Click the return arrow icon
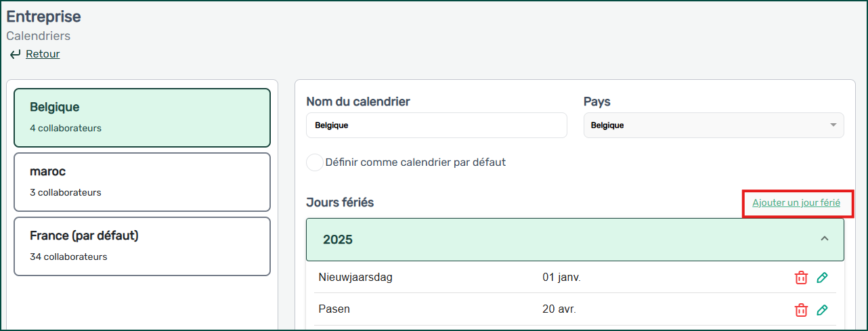The height and width of the screenshot is (331, 868). point(15,54)
